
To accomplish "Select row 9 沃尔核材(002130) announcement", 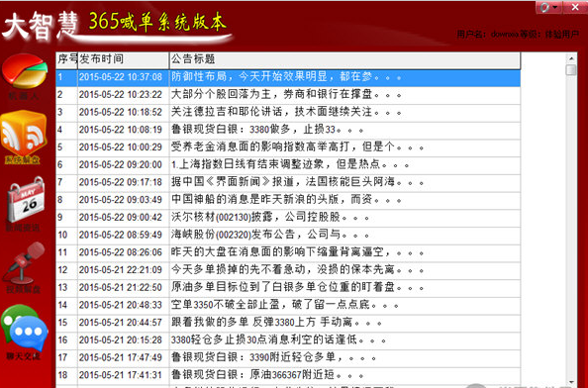I will pos(288,218).
